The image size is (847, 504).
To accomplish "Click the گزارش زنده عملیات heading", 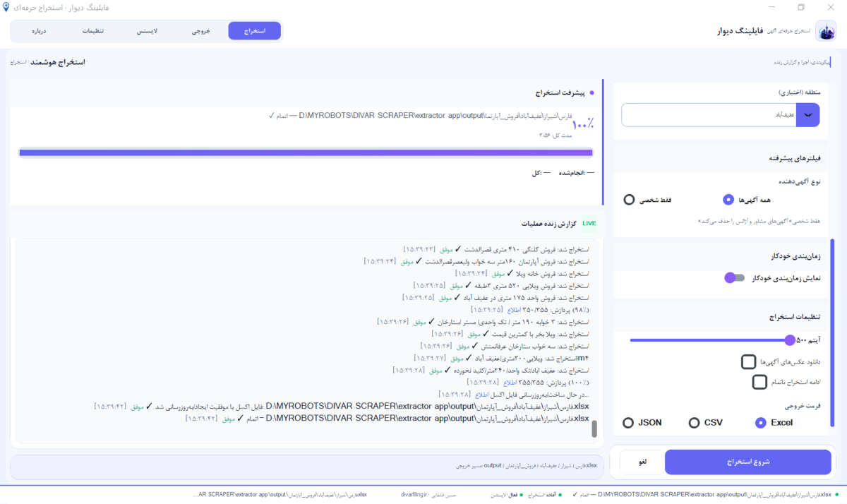I will 549,223.
